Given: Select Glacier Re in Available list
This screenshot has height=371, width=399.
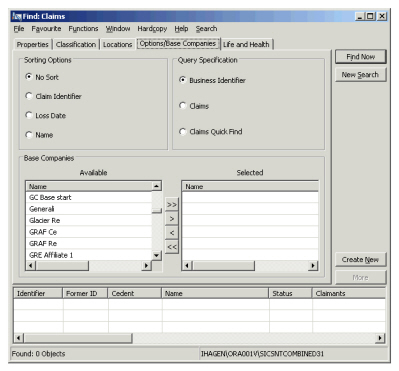Looking at the screenshot, I should 89,220.
